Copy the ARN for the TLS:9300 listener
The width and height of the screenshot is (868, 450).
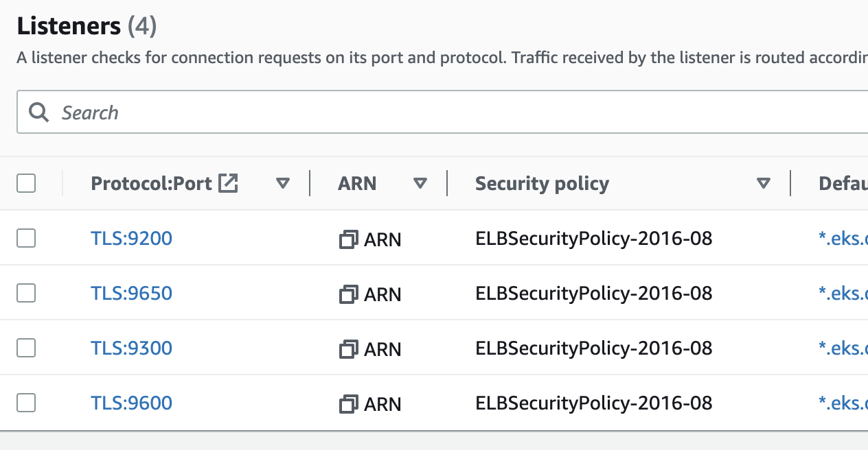(350, 348)
